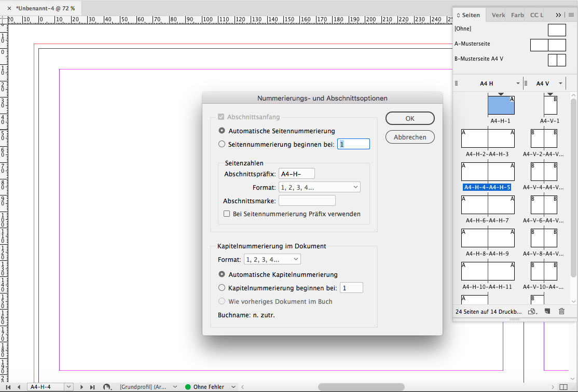This screenshot has width=578, height=392.
Task: Select Seitennummerierung beginnen bei radio button
Action: click(x=222, y=144)
